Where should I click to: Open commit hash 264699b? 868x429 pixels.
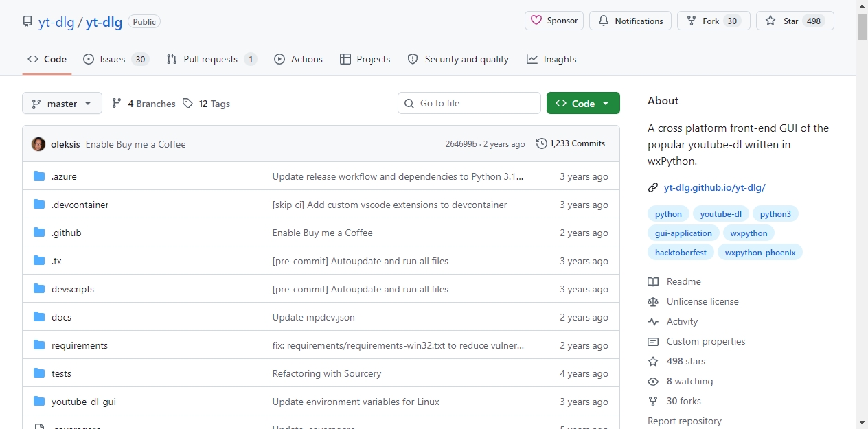tap(461, 144)
